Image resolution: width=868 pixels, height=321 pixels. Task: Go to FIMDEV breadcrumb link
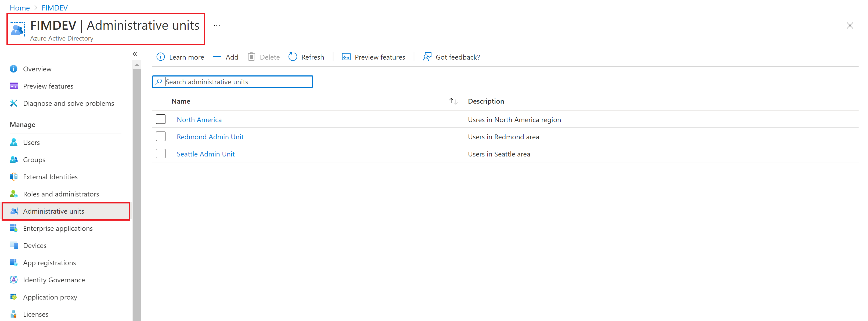(x=55, y=8)
